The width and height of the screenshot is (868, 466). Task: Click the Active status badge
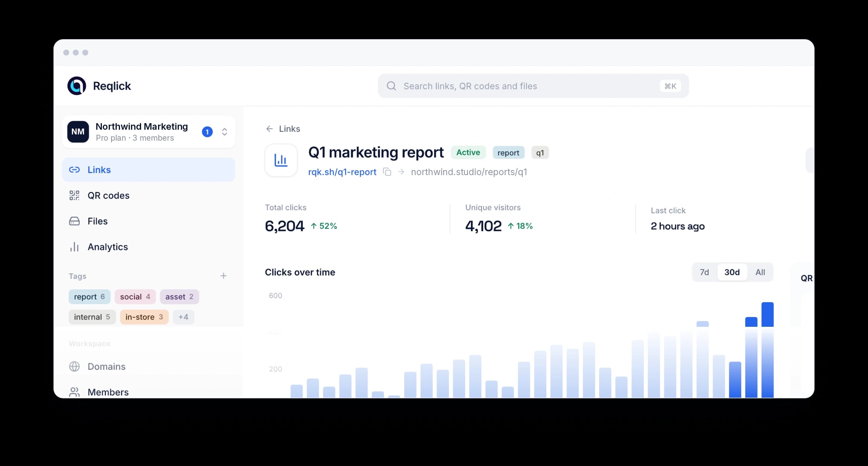(468, 153)
